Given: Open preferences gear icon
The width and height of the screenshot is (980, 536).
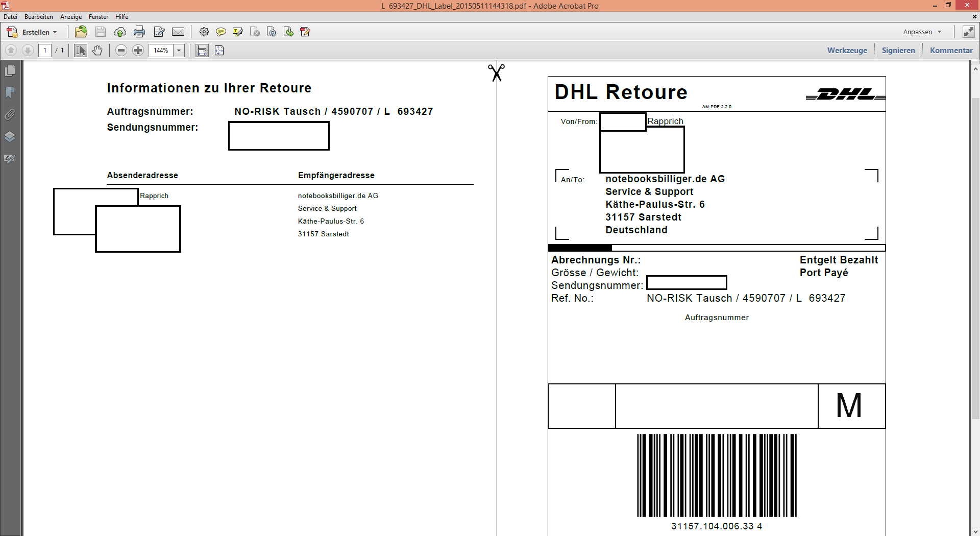Looking at the screenshot, I should (x=204, y=32).
